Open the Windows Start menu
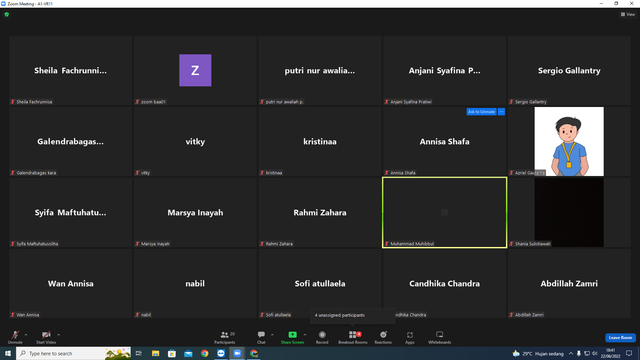The height and width of the screenshot is (360, 640). 8,353
